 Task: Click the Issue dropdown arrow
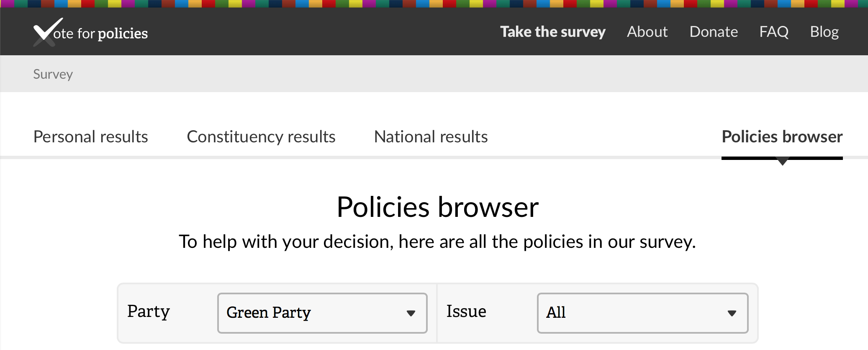click(x=732, y=313)
